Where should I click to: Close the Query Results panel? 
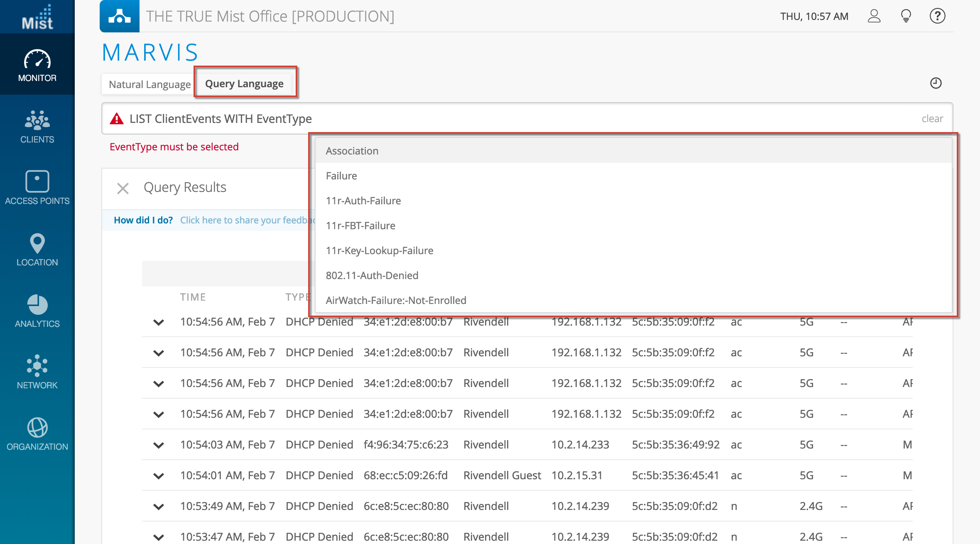(123, 189)
